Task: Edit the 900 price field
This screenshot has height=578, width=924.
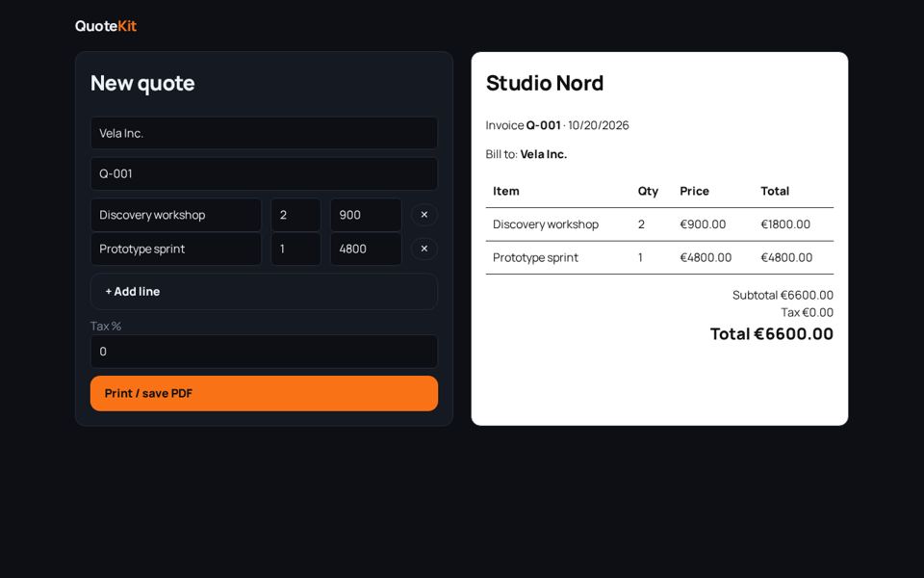Action: click(366, 215)
